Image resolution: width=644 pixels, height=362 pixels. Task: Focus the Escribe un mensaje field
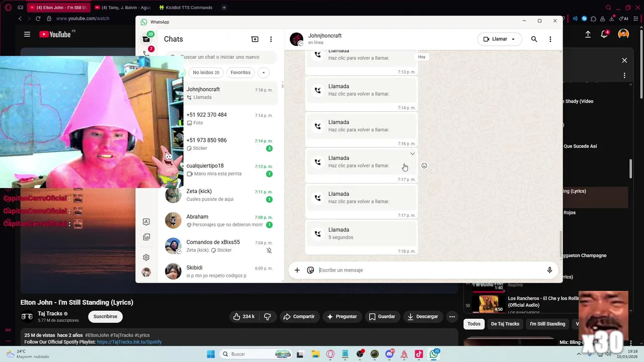coord(430,270)
